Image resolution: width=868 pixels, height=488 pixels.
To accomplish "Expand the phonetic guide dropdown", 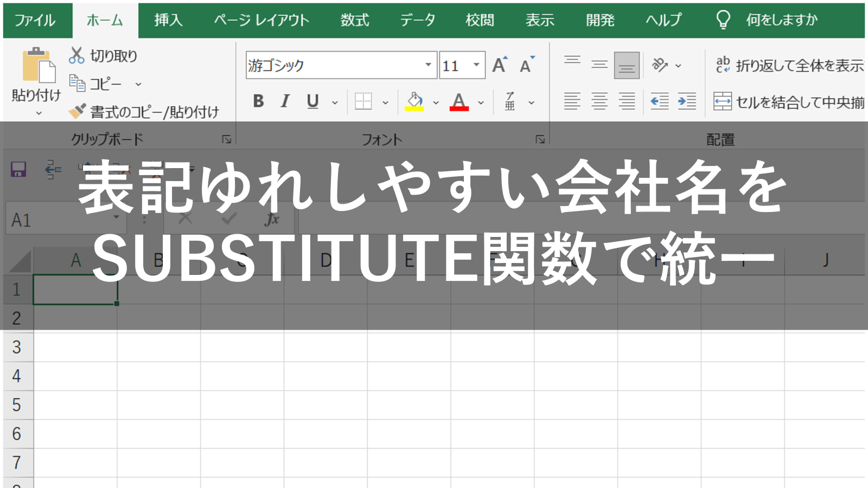I will pos(532,102).
